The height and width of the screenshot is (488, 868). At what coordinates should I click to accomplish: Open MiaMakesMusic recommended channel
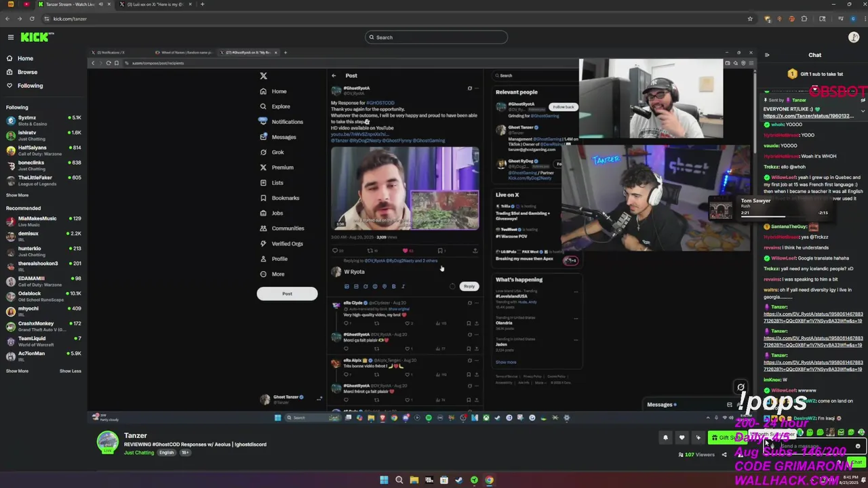tap(43, 221)
